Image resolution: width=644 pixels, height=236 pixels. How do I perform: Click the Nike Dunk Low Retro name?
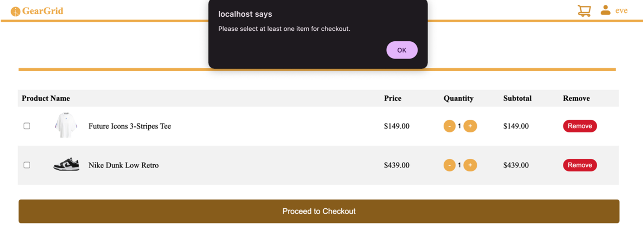click(x=123, y=165)
